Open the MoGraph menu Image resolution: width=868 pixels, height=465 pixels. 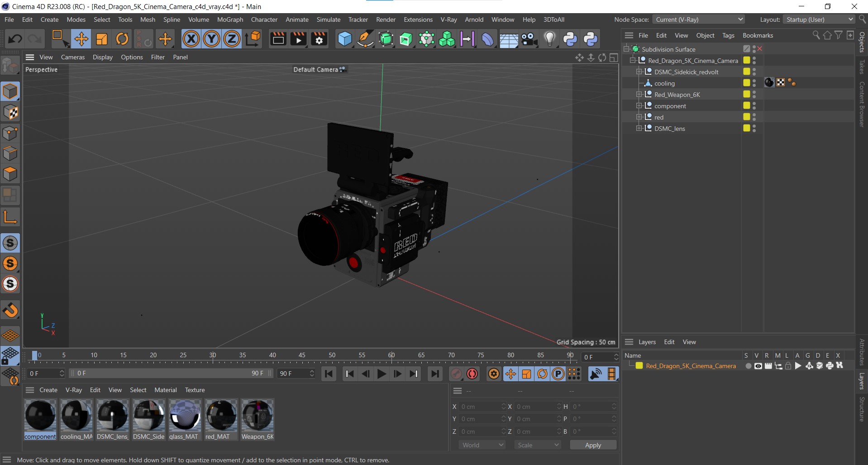(230, 19)
